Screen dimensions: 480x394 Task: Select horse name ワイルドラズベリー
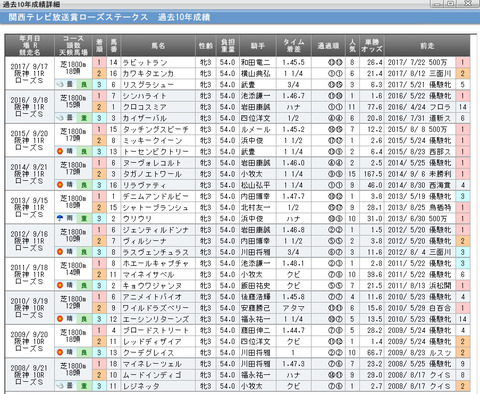156,308
